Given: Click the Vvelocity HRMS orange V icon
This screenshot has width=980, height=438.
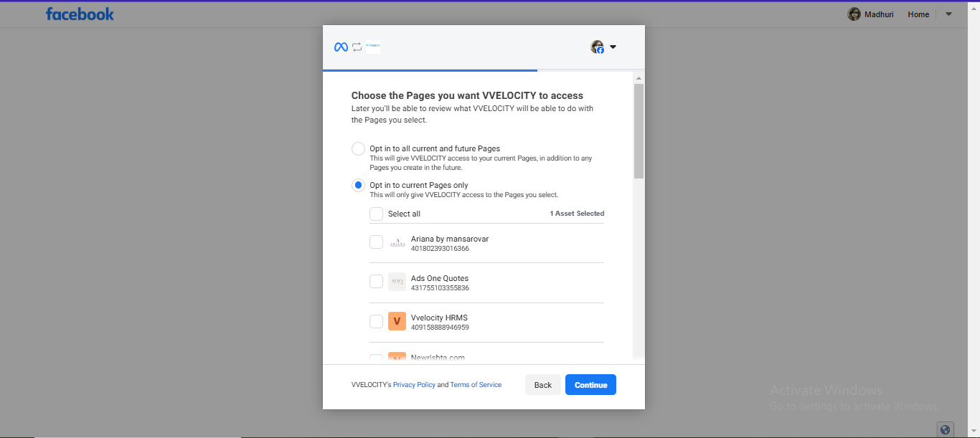Looking at the screenshot, I should pos(397,321).
